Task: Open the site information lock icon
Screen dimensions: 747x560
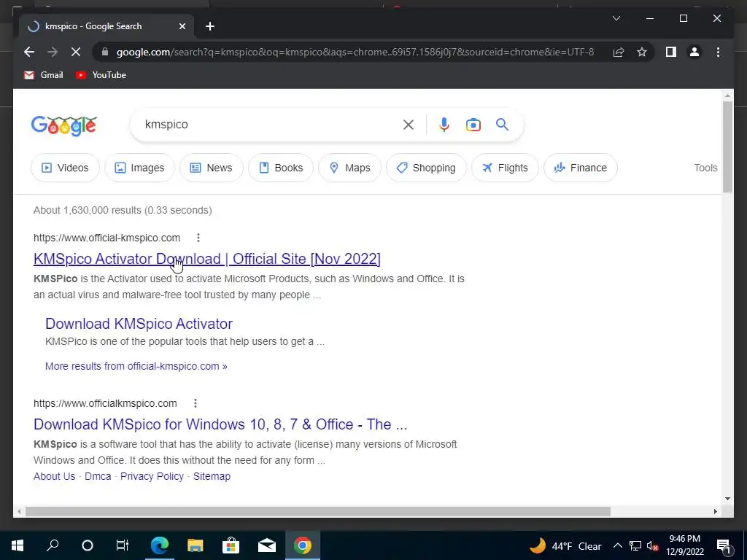Action: click(x=105, y=52)
